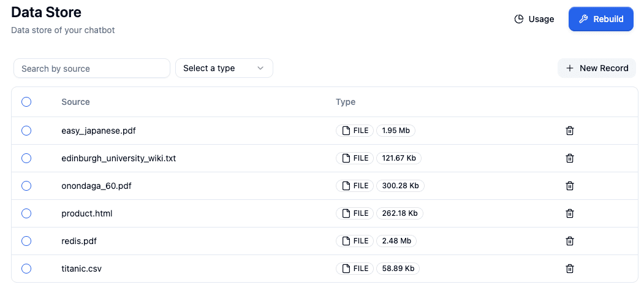Select the easy_japanese.pdf row checkbox

(x=26, y=131)
